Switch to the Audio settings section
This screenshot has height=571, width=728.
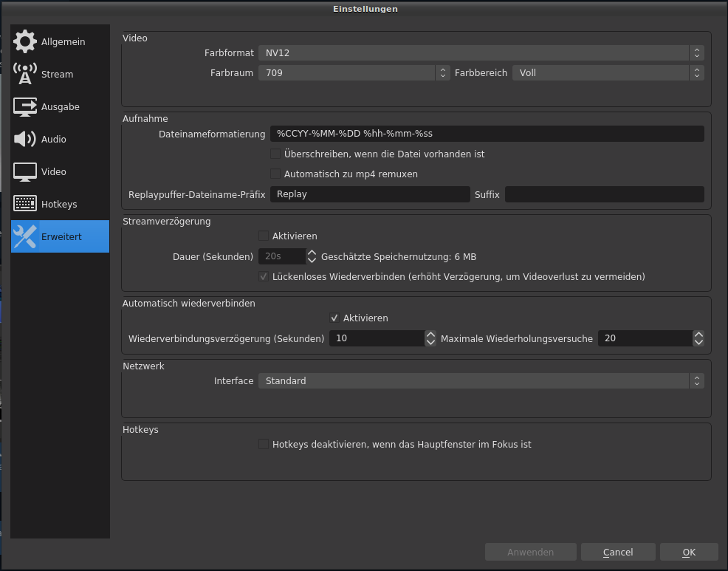coord(54,140)
